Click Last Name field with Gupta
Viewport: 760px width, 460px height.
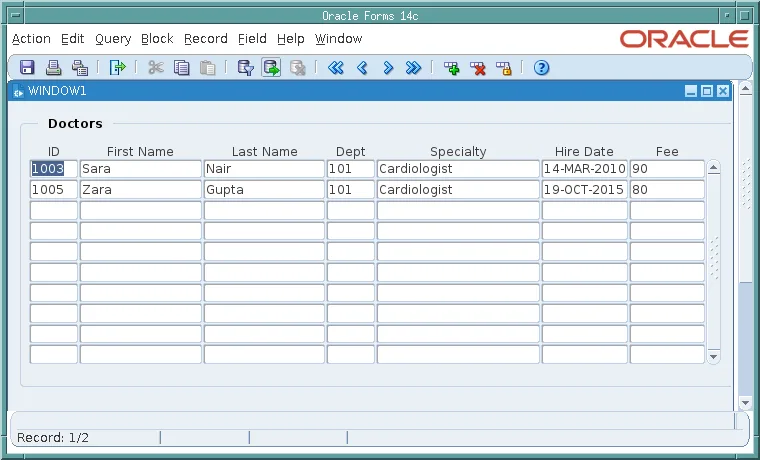click(264, 190)
